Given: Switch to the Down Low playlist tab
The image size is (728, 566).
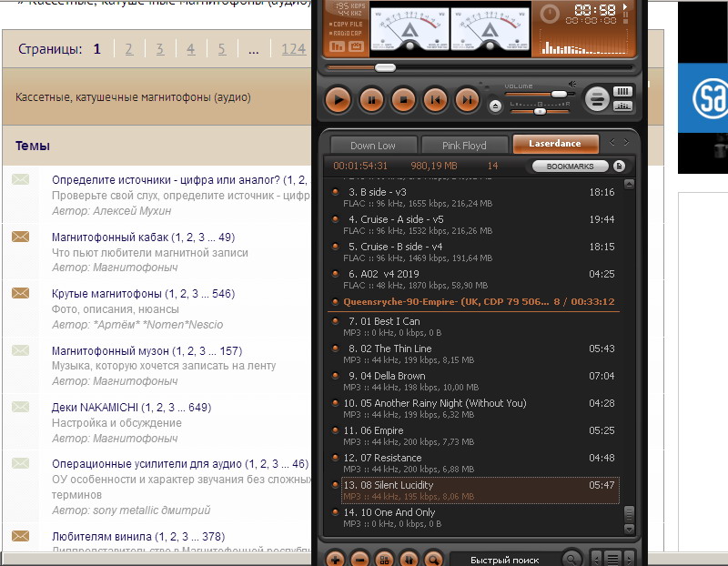Looking at the screenshot, I should coord(373,145).
